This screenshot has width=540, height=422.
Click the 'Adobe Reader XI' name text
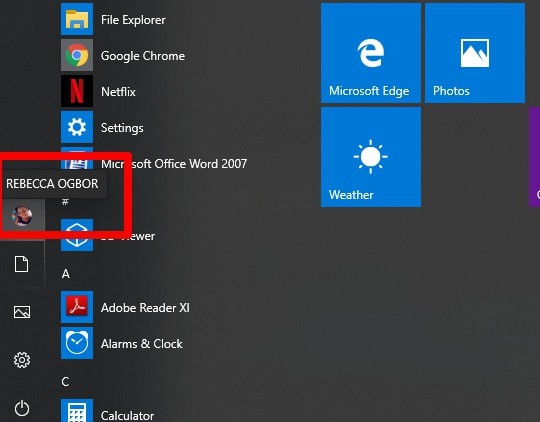point(145,308)
